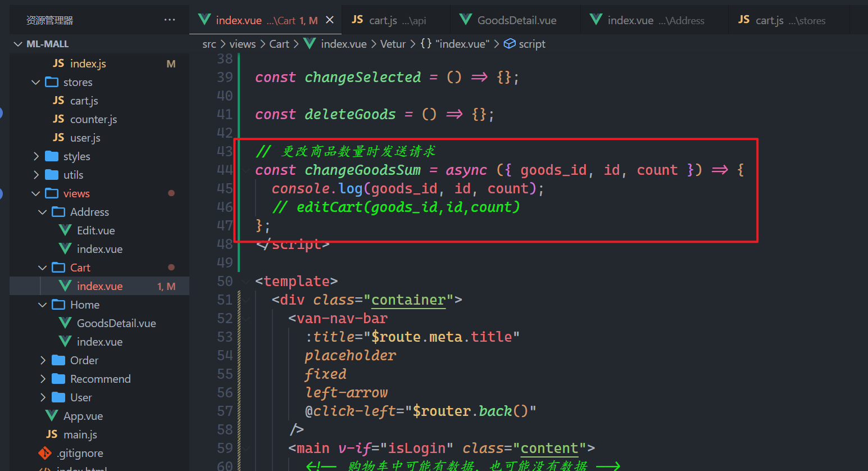This screenshot has height=471, width=868.
Task: Expand the User folder
Action: (43, 397)
